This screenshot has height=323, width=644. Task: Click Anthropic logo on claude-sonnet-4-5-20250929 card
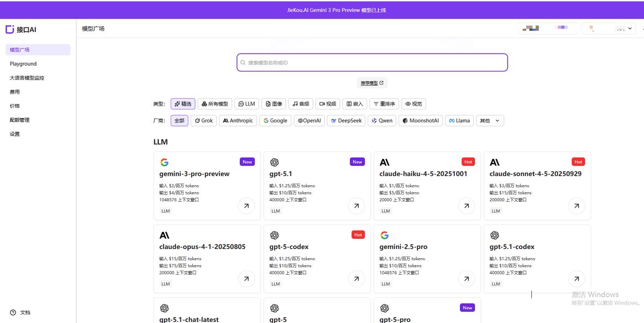(494, 162)
